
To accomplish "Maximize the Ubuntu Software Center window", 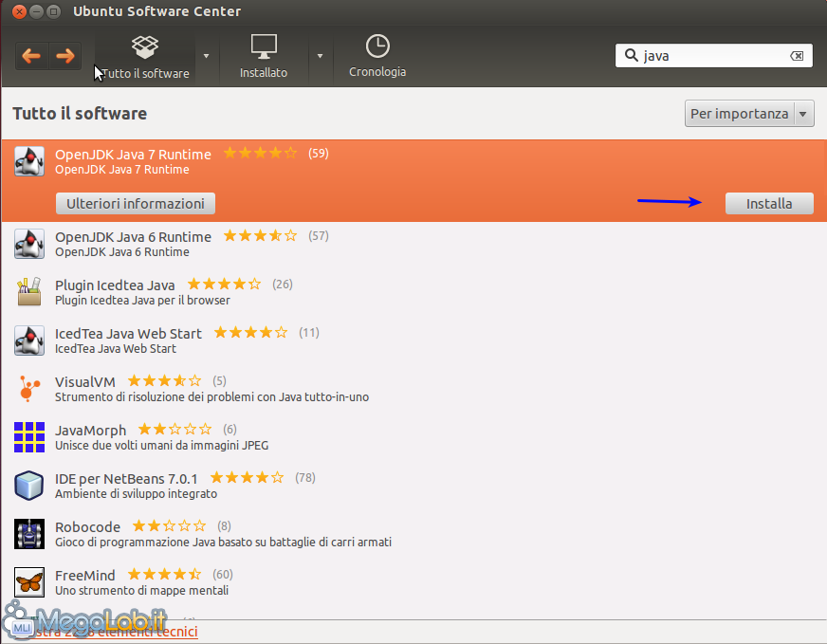I will [53, 11].
